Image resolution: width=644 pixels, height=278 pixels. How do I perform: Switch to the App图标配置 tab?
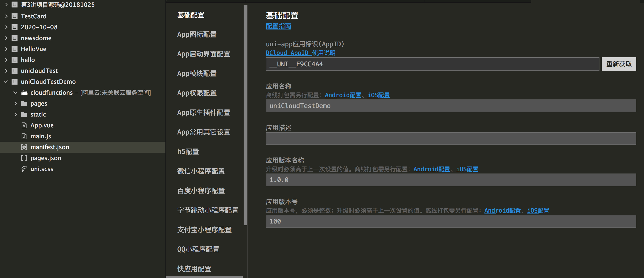click(197, 35)
